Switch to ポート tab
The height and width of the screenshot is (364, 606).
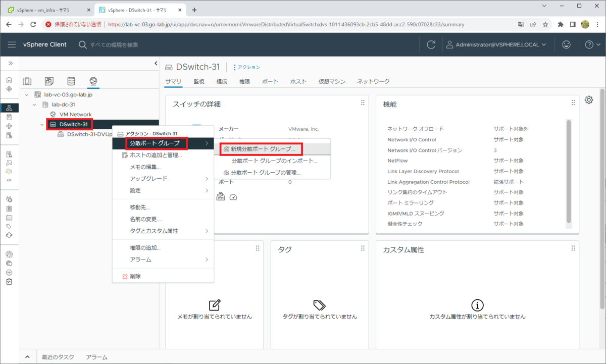pos(270,81)
